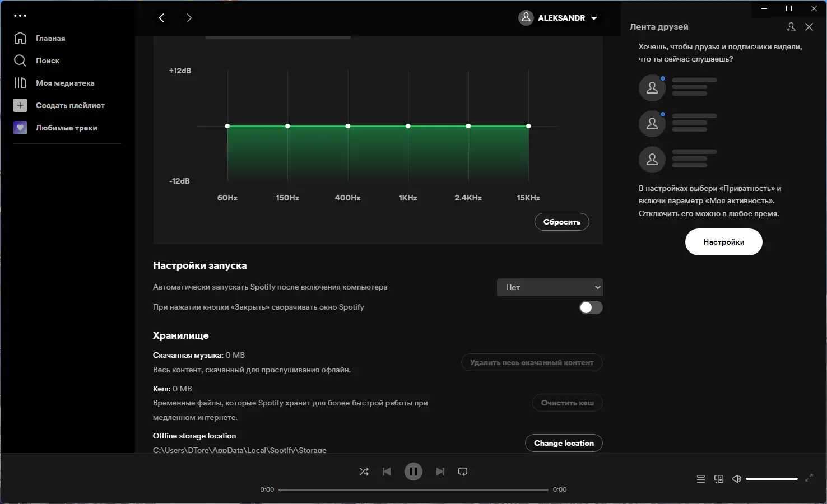The height and width of the screenshot is (504, 827).
Task: Click the Сбросить equalizer reset button
Action: [x=562, y=222]
